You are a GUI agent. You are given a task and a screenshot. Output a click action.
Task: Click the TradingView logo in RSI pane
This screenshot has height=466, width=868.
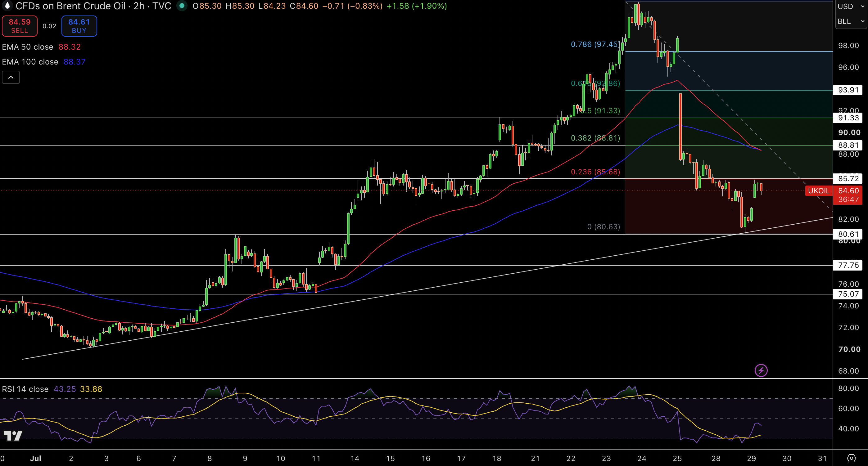point(13,436)
